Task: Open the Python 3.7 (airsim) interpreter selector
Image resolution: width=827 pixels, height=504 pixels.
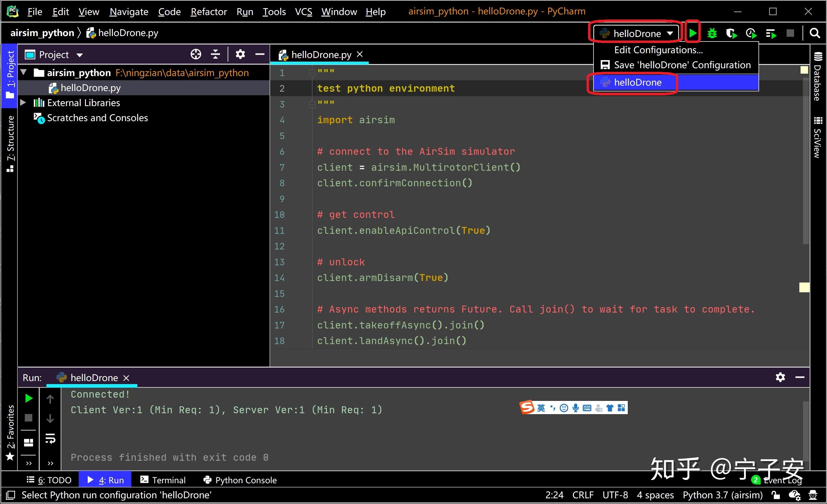Action: [x=722, y=495]
